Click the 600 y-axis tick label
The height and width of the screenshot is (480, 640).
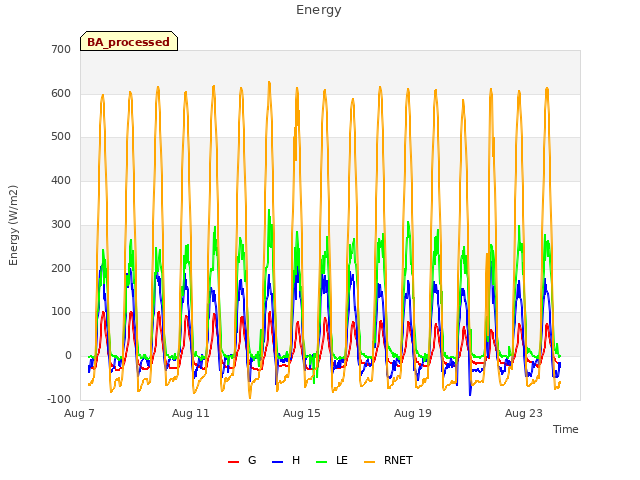[61, 93]
